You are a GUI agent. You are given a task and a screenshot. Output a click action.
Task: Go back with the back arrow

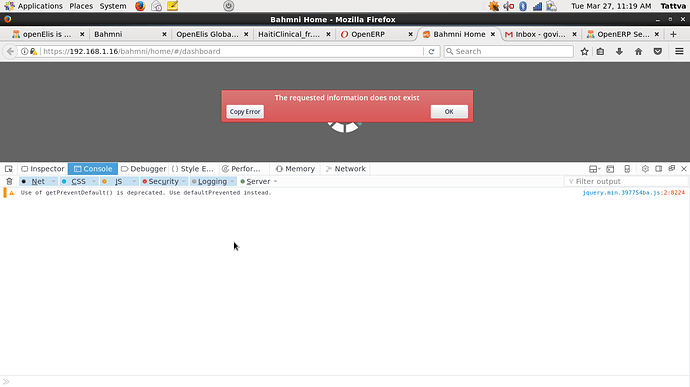click(x=10, y=52)
